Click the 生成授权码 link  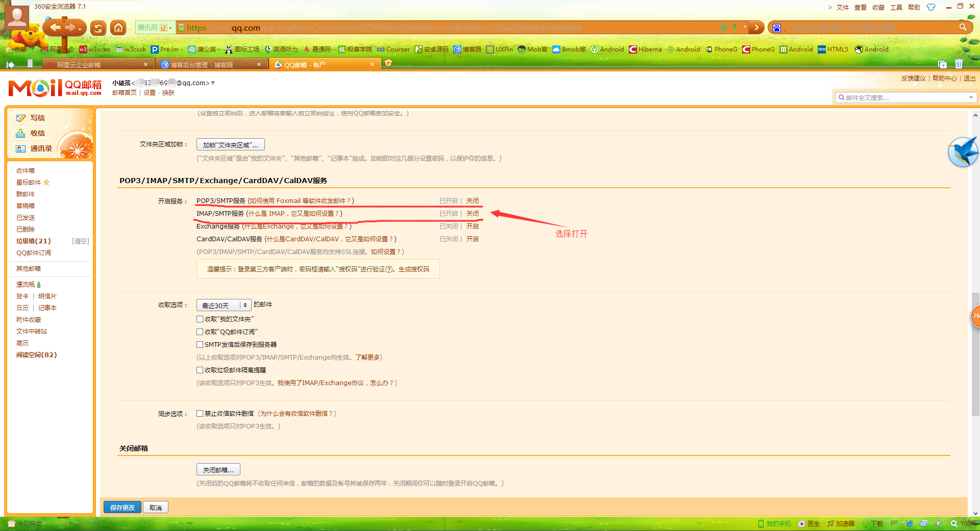(x=414, y=269)
